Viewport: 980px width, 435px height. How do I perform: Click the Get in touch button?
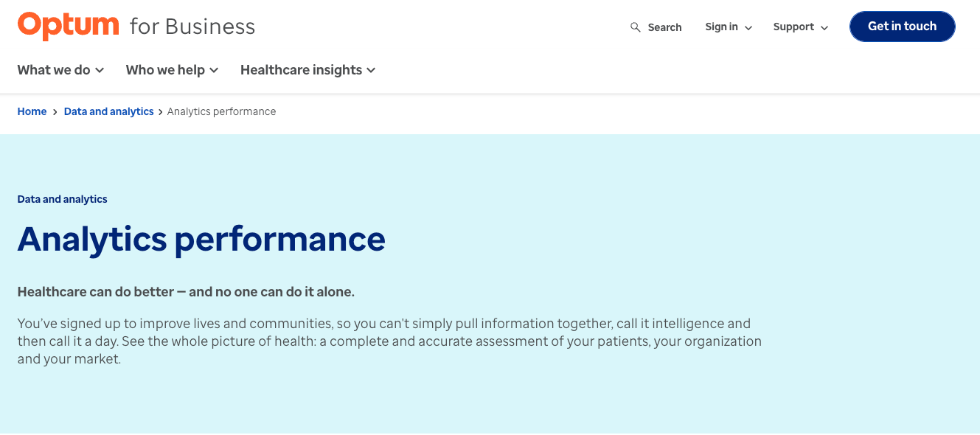pos(902,27)
